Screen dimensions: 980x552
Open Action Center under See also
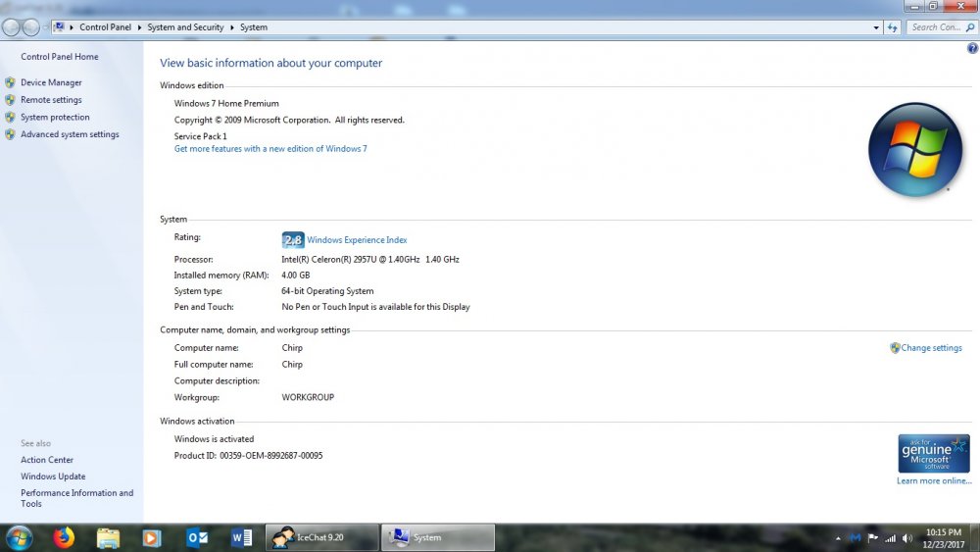pyautogui.click(x=47, y=460)
